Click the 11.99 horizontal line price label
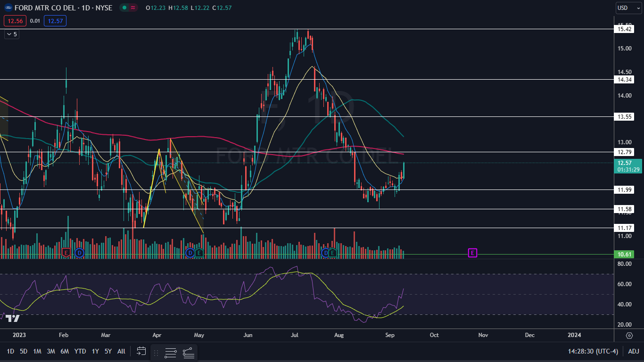The width and height of the screenshot is (644, 362). click(625, 189)
